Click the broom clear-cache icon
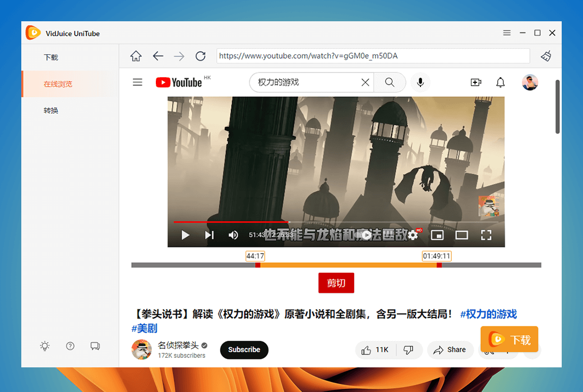This screenshot has width=583, height=392. [x=546, y=56]
